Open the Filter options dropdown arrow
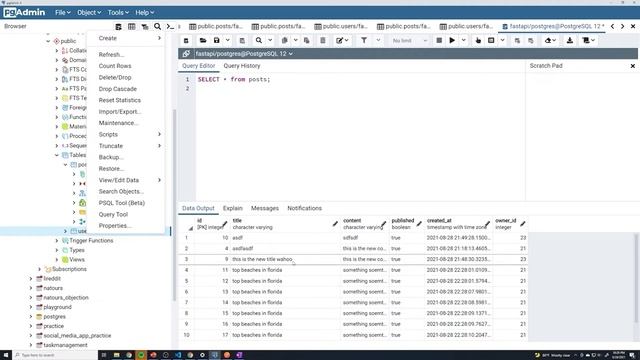This screenshot has height=360, width=640. tap(378, 40)
